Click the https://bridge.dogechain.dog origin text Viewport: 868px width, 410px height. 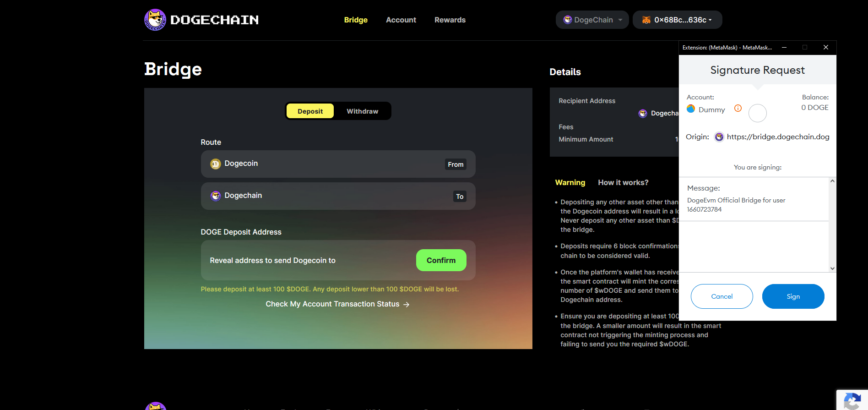(x=778, y=137)
